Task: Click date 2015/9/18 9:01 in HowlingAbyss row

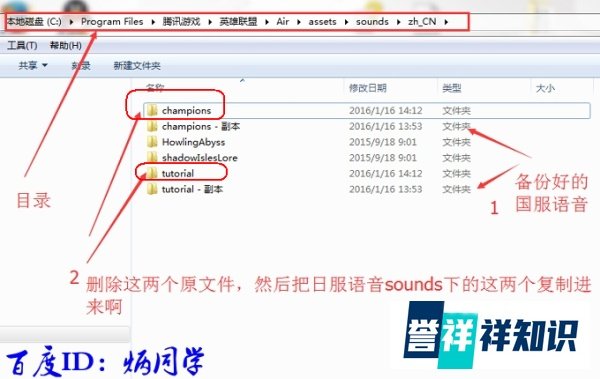Action: [x=382, y=142]
